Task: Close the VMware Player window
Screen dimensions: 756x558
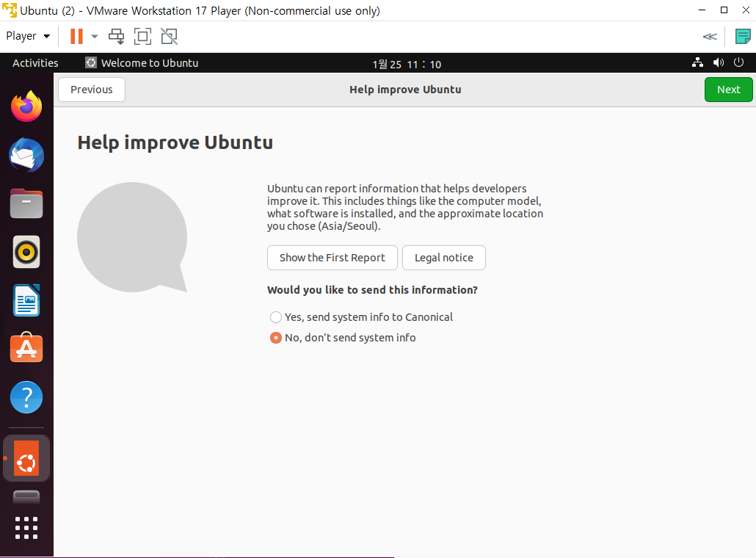Action: (746, 10)
